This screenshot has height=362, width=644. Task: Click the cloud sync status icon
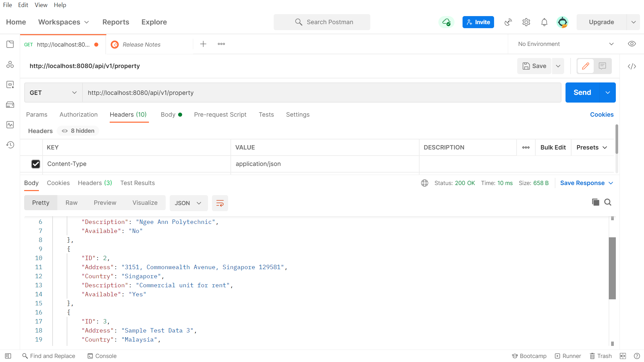[446, 22]
